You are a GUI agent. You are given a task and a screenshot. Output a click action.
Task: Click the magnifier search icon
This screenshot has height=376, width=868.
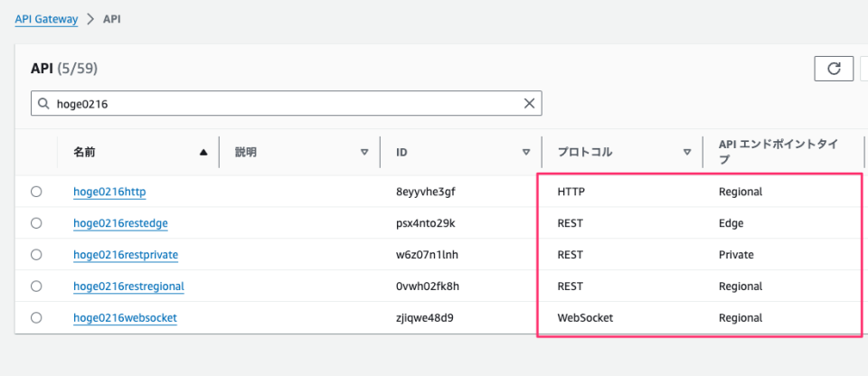[x=43, y=104]
